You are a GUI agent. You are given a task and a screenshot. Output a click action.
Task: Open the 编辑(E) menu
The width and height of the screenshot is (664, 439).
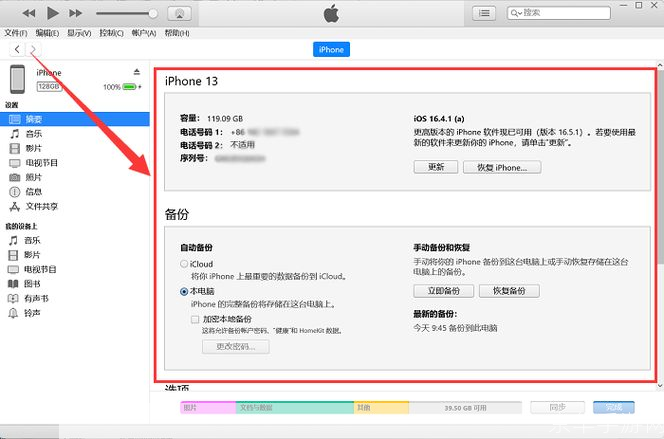click(x=47, y=33)
